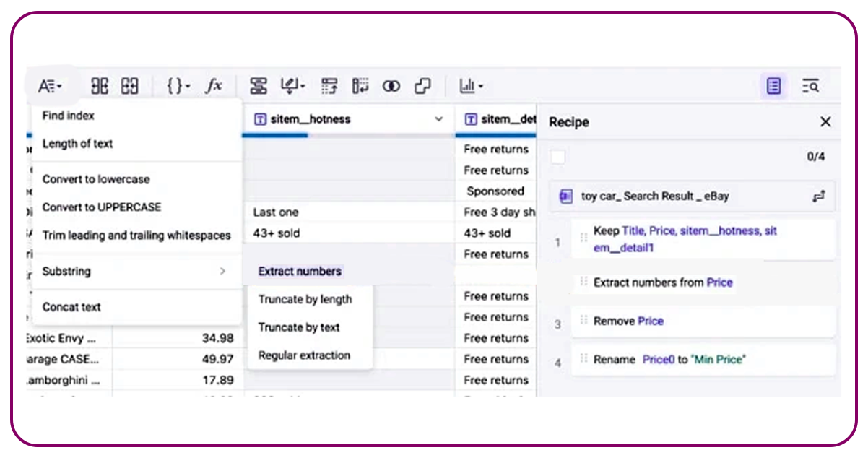The height and width of the screenshot is (458, 868).
Task: Click the merge columns toolbar icon
Action: [130, 87]
